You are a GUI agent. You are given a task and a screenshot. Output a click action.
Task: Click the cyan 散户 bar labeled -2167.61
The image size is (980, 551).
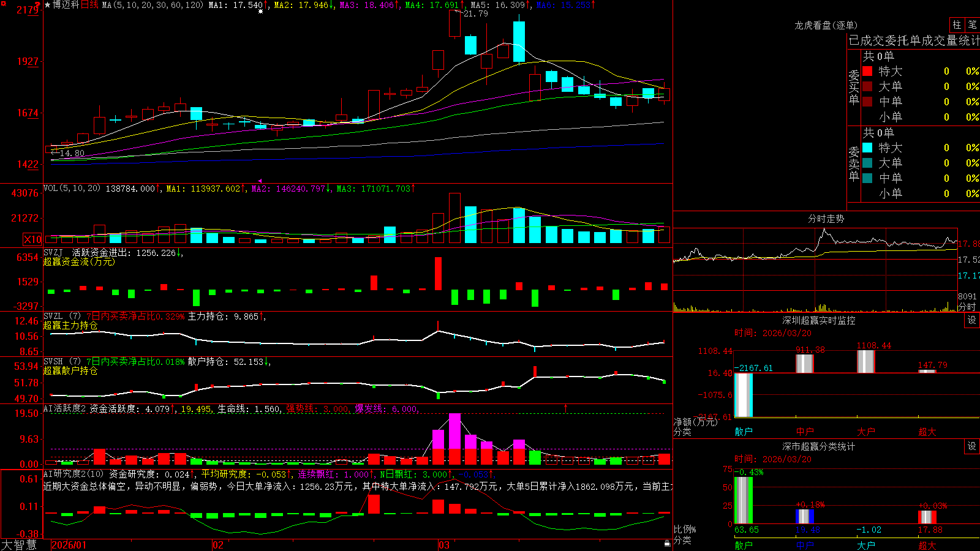(x=744, y=395)
